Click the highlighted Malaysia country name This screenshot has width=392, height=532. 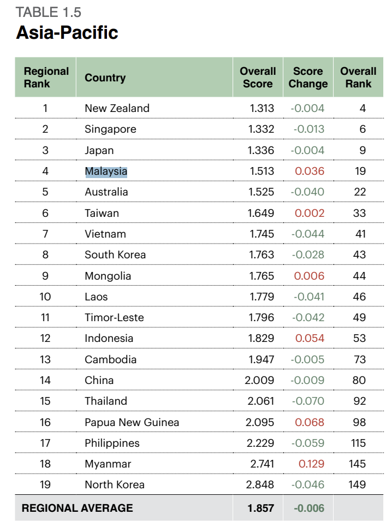(x=106, y=172)
